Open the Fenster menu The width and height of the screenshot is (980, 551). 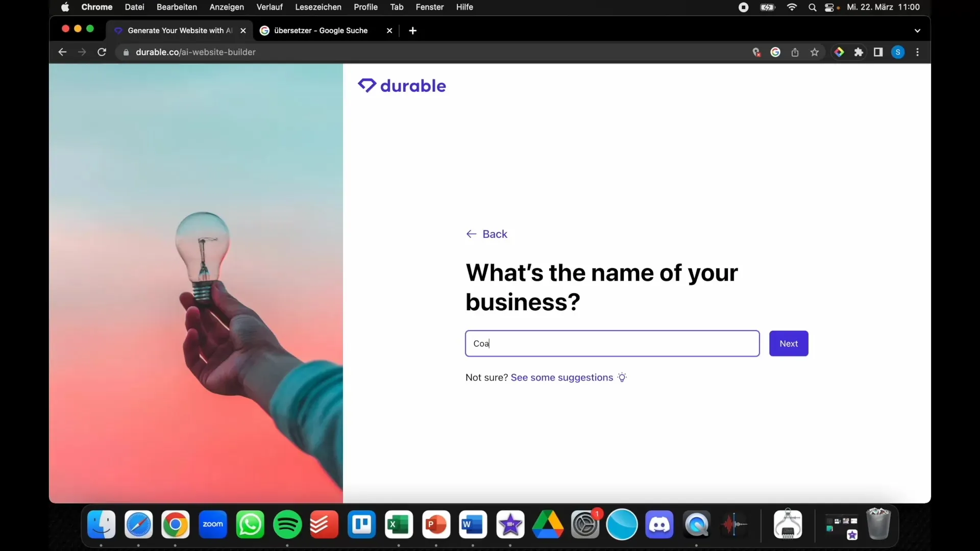430,7
